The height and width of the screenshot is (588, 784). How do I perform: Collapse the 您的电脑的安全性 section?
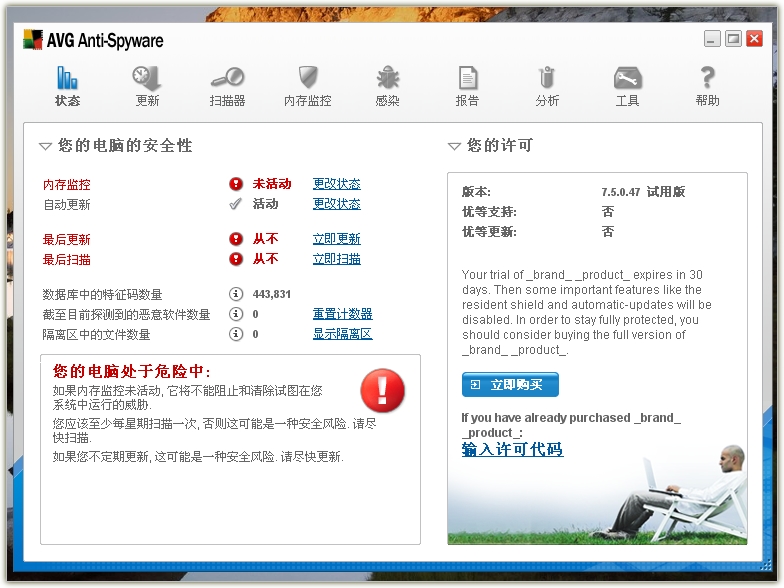pos(46,146)
